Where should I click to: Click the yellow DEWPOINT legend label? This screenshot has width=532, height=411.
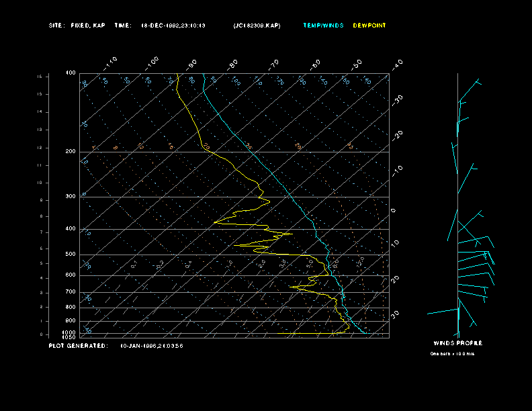coord(369,26)
